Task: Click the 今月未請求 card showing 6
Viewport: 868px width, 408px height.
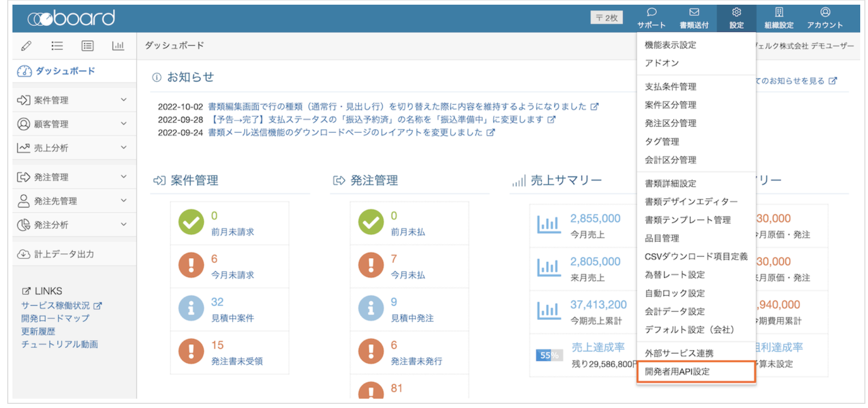Action: click(230, 266)
